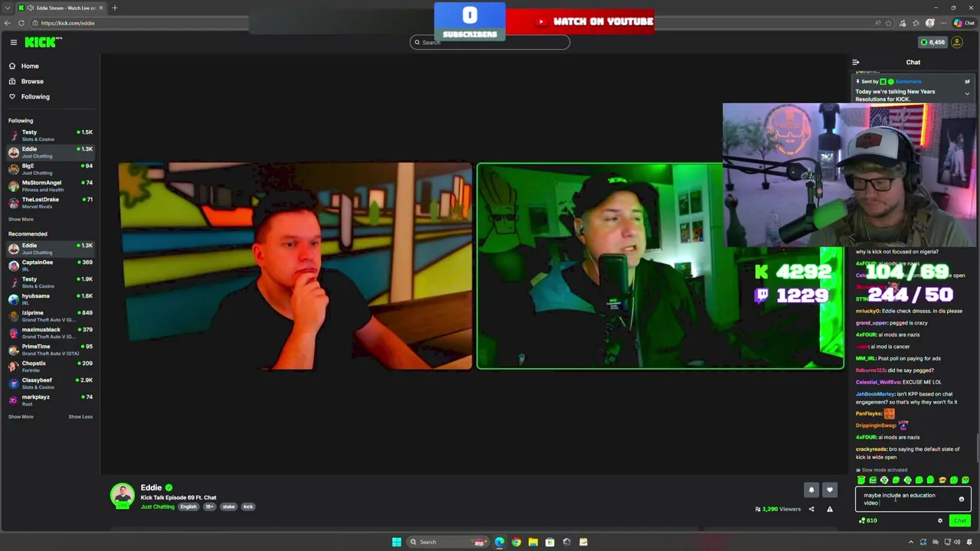The width and height of the screenshot is (980, 551).
Task: Insert first quick emote in chat
Action: pyautogui.click(x=861, y=480)
